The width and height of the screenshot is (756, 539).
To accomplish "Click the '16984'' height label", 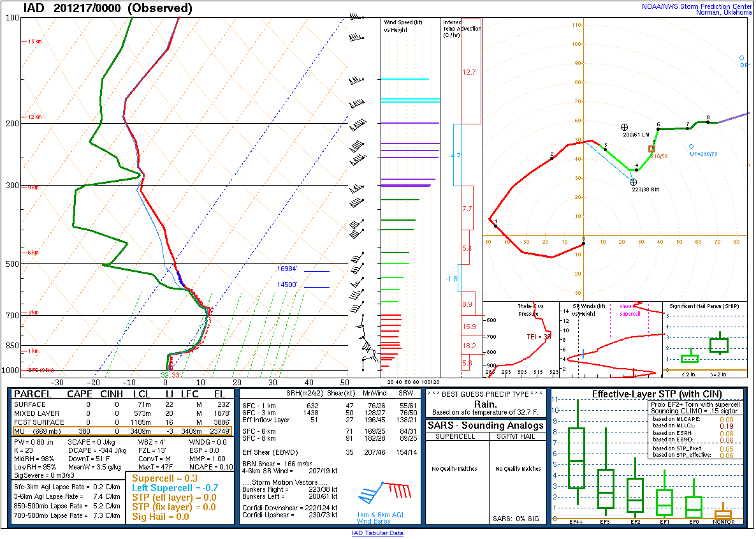I will coord(287,269).
